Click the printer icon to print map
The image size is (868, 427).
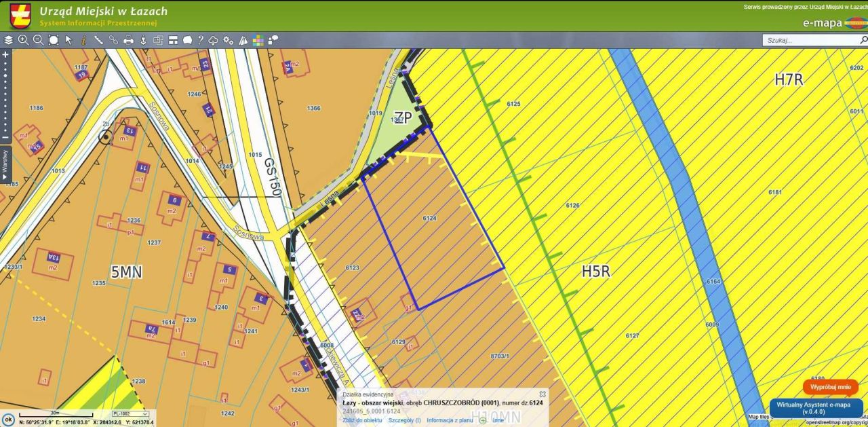[128, 40]
